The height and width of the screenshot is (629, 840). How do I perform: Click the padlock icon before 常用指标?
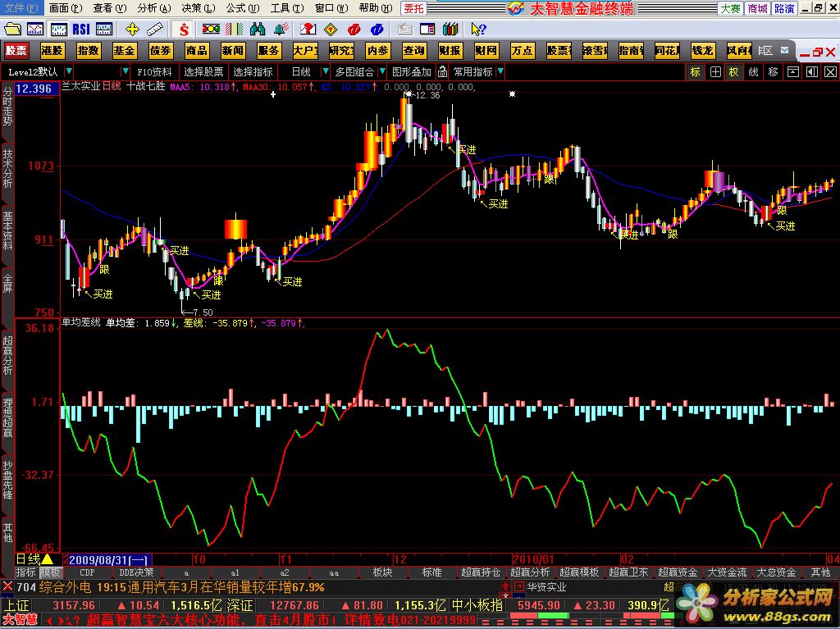[x=442, y=71]
